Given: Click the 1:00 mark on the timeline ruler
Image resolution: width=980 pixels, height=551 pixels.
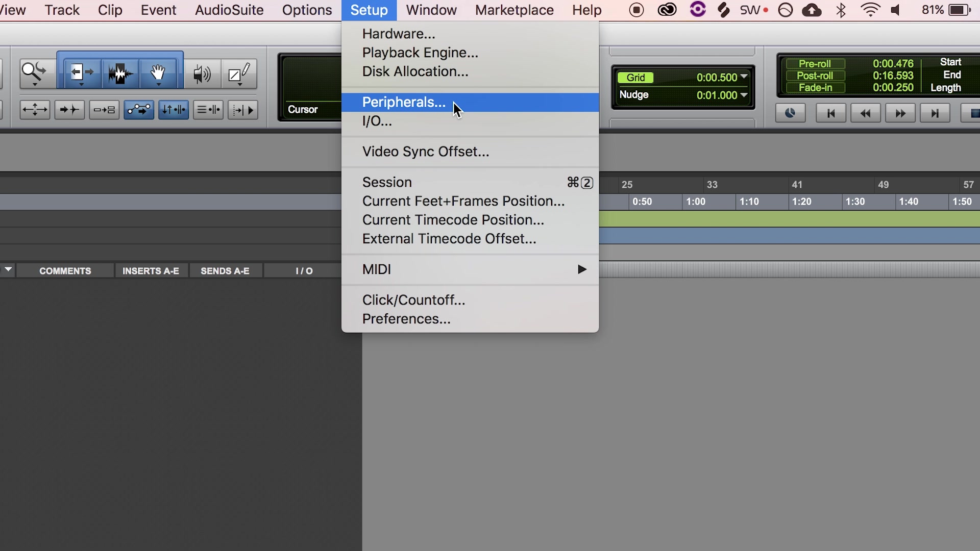Looking at the screenshot, I should [x=696, y=202].
